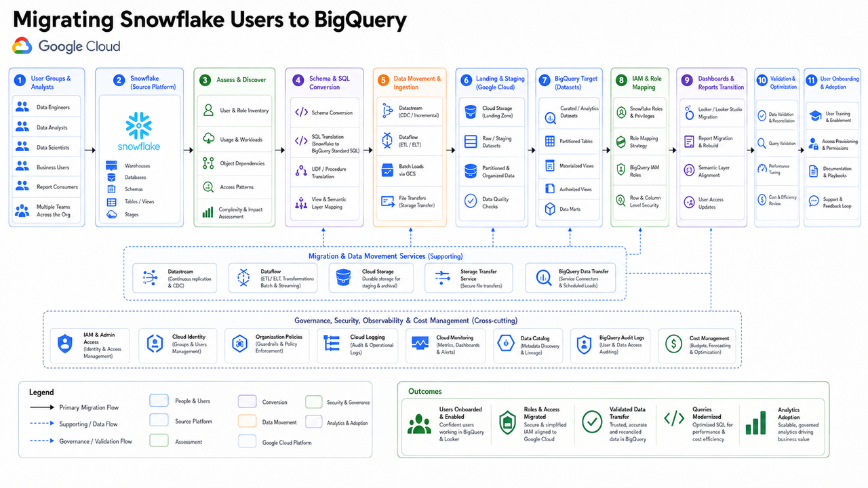
Task: Click the "Roles & Access Migrated" outcome title
Action: tap(542, 413)
